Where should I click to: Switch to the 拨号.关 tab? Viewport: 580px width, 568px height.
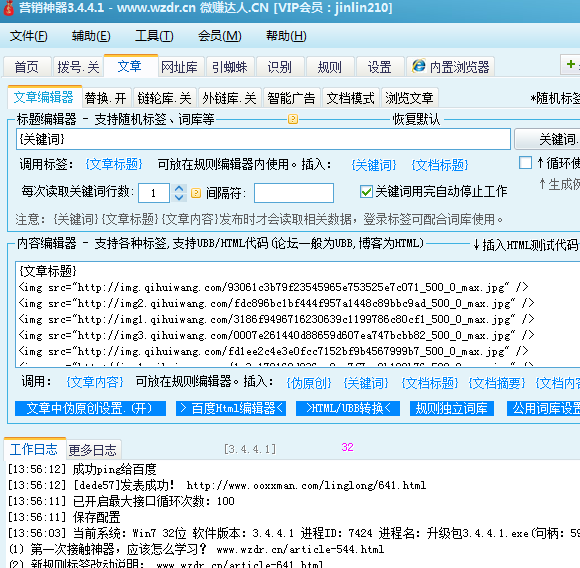pyautogui.click(x=78, y=67)
